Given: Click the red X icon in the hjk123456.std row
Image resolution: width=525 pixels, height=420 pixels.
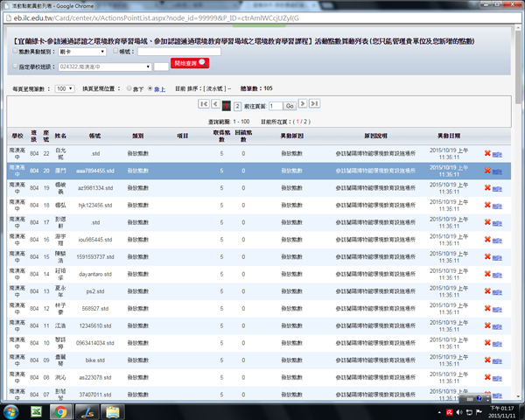Looking at the screenshot, I should 487,205.
